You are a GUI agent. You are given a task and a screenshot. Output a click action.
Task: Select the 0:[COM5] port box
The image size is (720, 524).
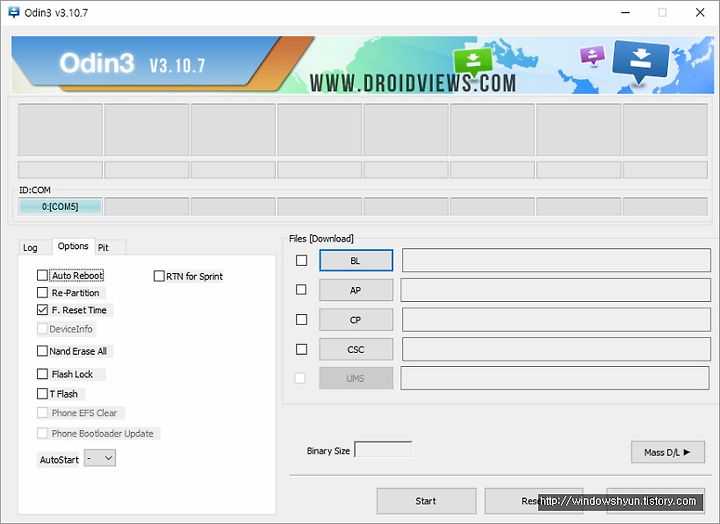point(60,207)
